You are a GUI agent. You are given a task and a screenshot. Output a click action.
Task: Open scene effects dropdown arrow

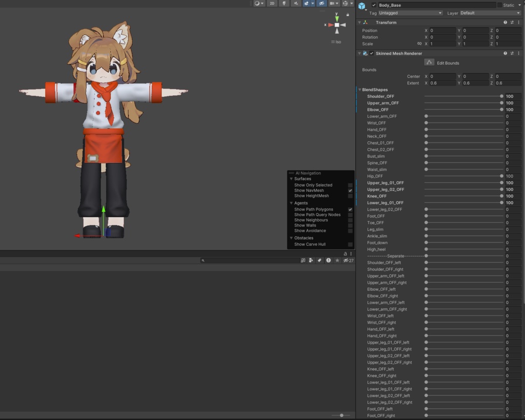coord(313,4)
